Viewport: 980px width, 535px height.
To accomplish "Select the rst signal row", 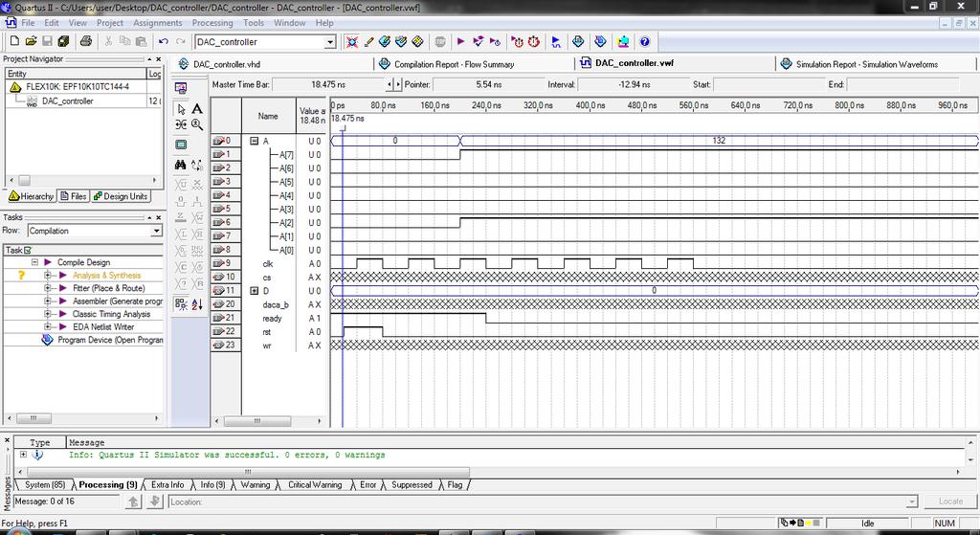I will tap(268, 332).
